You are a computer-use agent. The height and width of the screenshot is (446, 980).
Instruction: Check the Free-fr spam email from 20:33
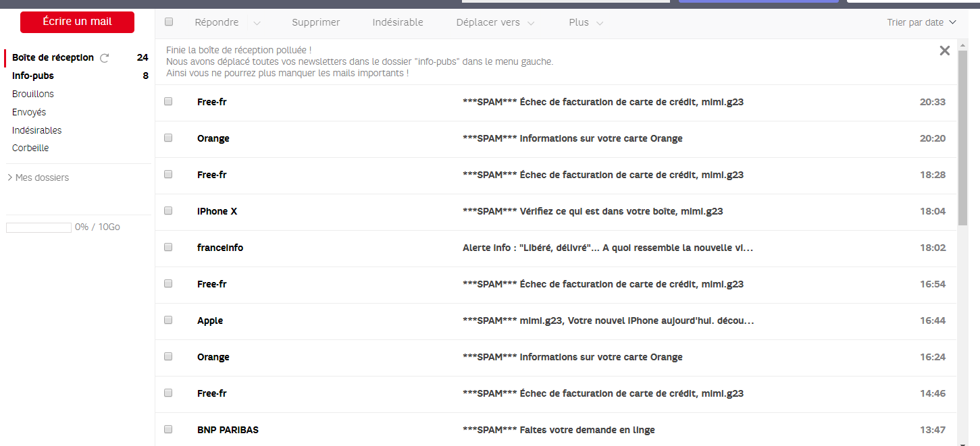(x=168, y=101)
